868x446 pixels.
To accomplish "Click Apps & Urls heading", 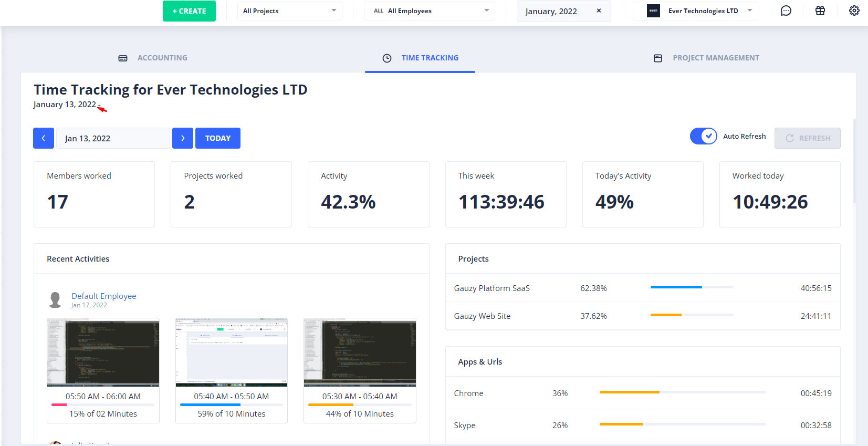I will pos(480,361).
